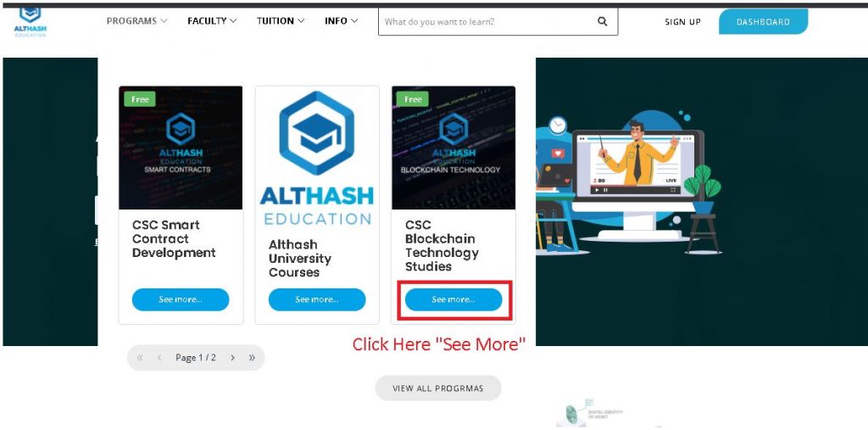See more on CSC Smart Contract Development
This screenshot has width=868, height=430.
coord(181,299)
